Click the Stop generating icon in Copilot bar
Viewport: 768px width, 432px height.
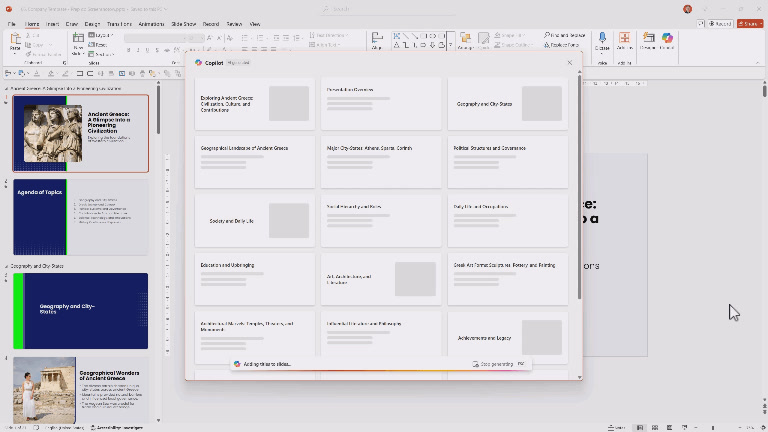475,364
